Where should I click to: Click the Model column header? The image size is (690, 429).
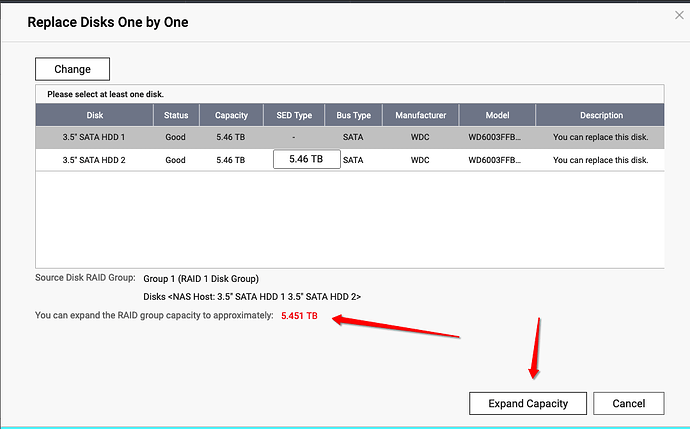pos(497,115)
